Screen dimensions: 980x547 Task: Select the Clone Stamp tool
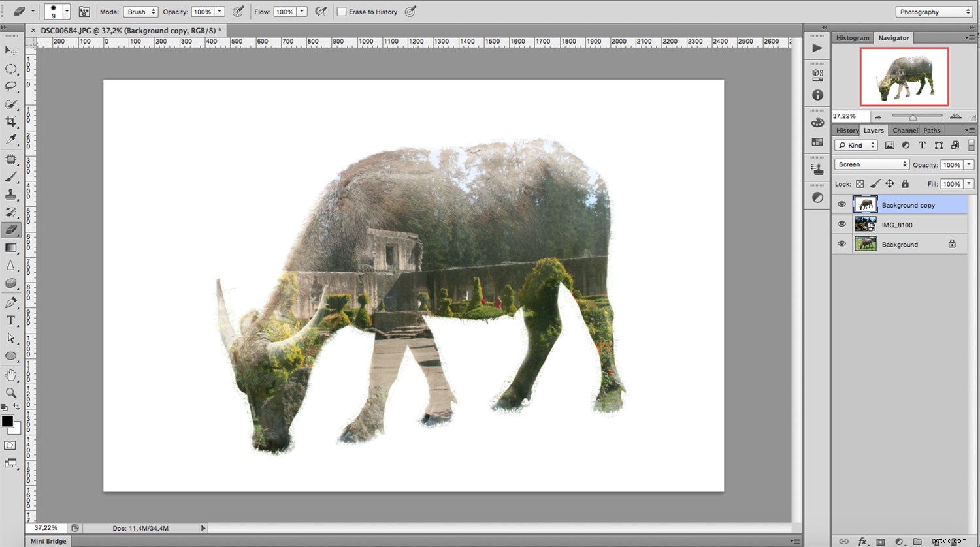(11, 193)
